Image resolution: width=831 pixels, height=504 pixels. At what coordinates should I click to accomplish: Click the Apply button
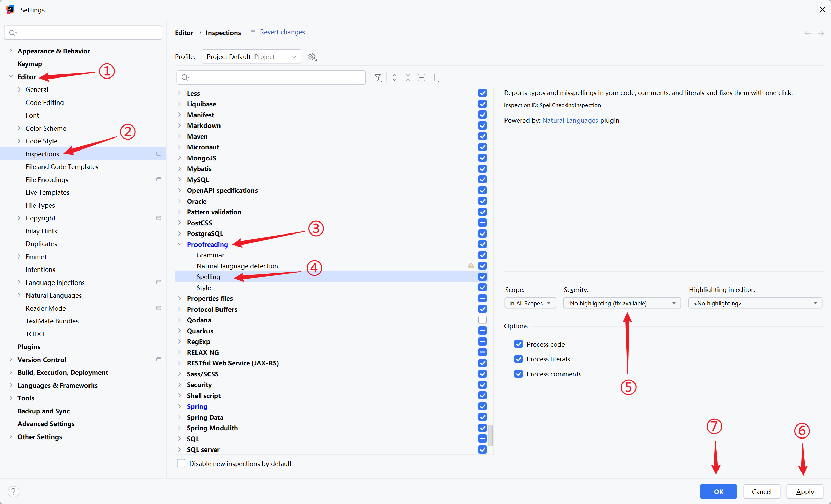click(805, 492)
